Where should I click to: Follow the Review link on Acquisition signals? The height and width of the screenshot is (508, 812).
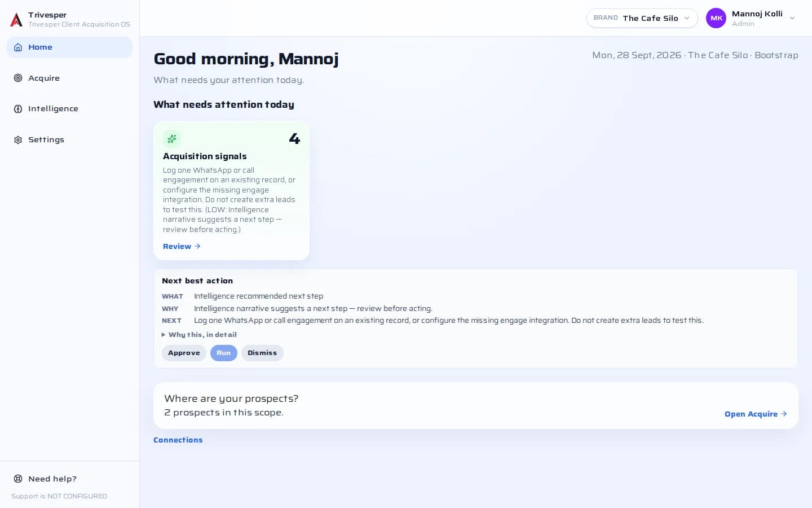pyautogui.click(x=182, y=247)
